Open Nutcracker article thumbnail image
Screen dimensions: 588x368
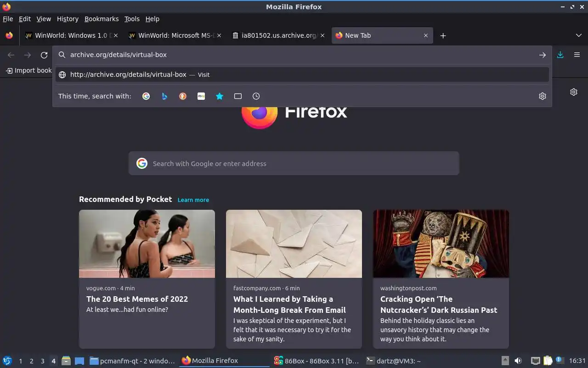pos(441,244)
